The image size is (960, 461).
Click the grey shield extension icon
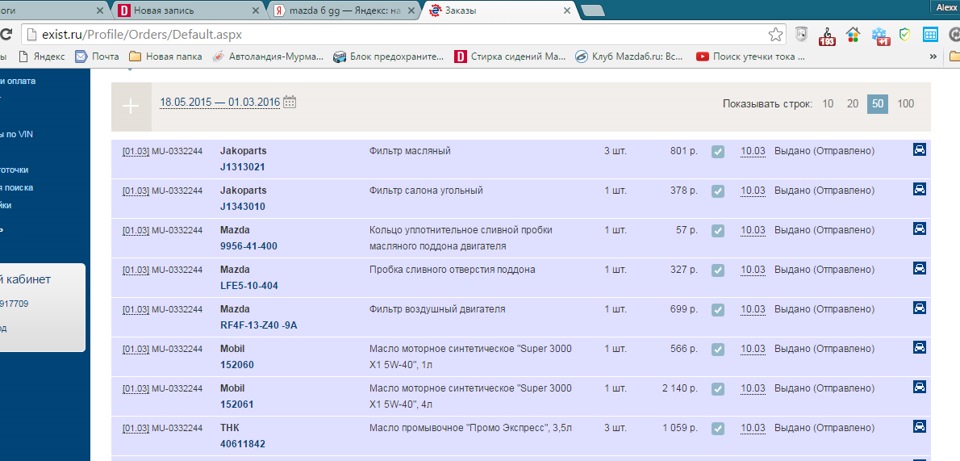coord(801,35)
